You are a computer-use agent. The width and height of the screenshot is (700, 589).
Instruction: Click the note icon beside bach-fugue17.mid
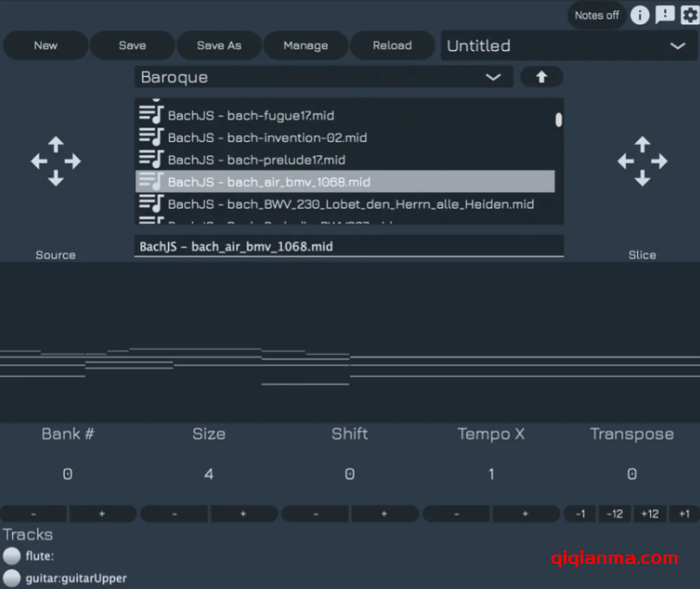click(151, 115)
